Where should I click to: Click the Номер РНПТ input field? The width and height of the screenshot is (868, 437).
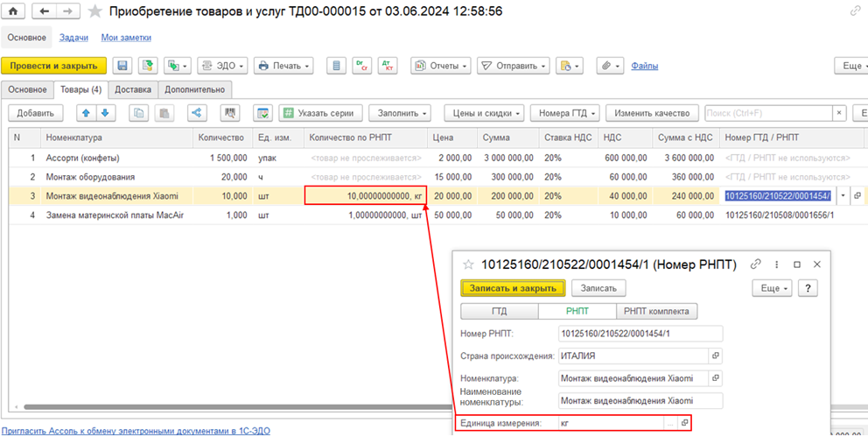point(640,334)
